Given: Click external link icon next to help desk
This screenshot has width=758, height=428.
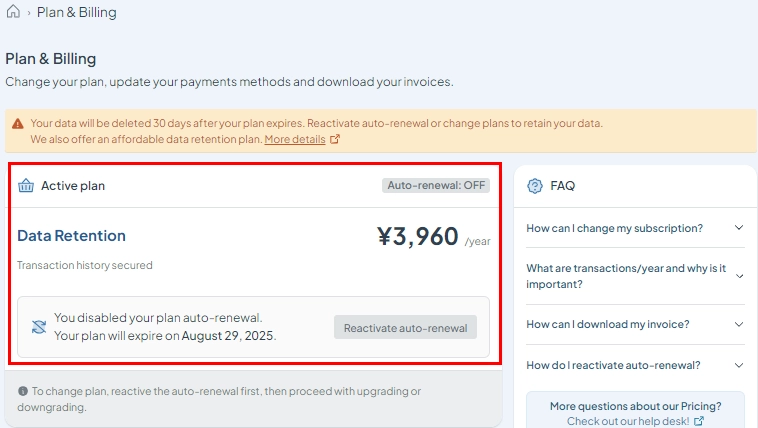Looking at the screenshot, I should coord(699,421).
